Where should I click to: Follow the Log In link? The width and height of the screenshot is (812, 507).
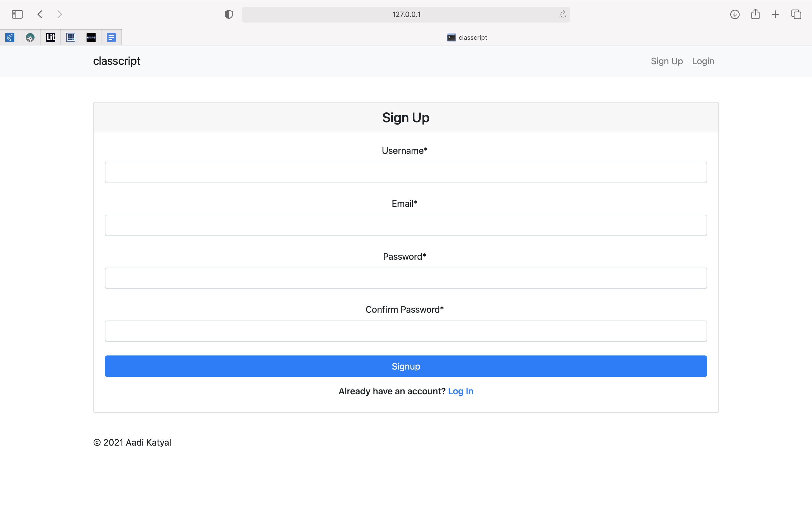coord(460,391)
